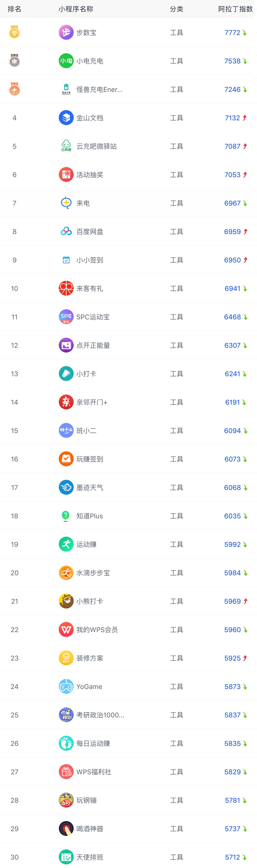Click the 阿拉丁指数 column header
This screenshot has width=257, height=868.
pos(236,9)
